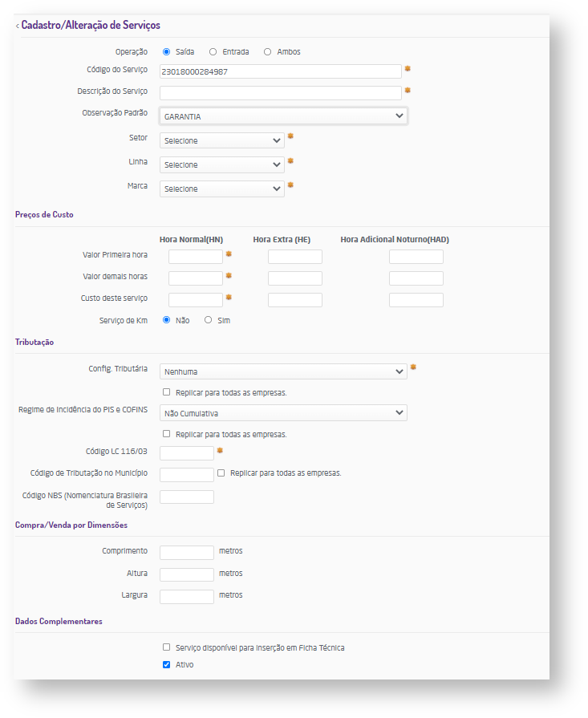Click the Descrição do Serviço text field
The width and height of the screenshot is (588, 718).
pyautogui.click(x=280, y=93)
